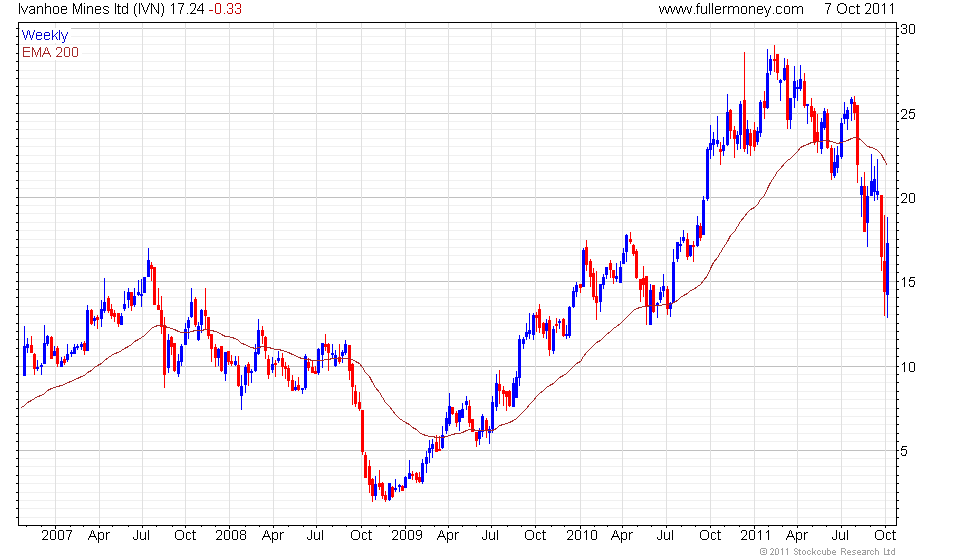Click the 30 price level on y-axis

[907, 30]
